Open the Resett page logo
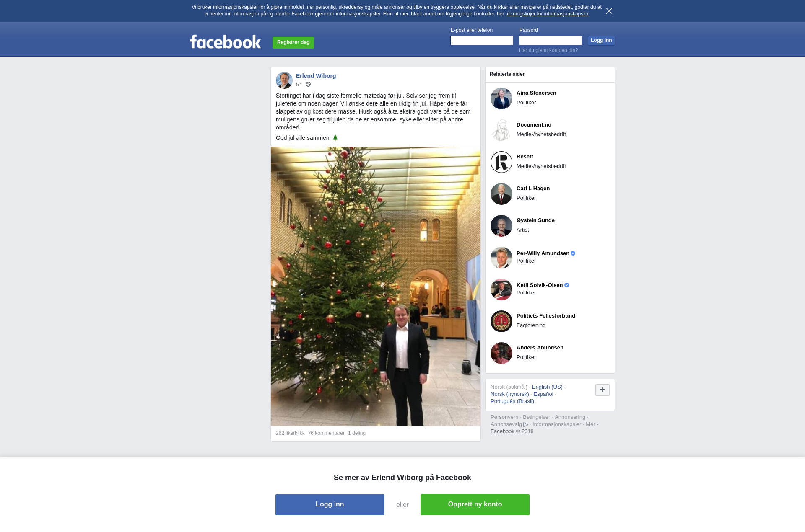The width and height of the screenshot is (805, 532). point(501,162)
